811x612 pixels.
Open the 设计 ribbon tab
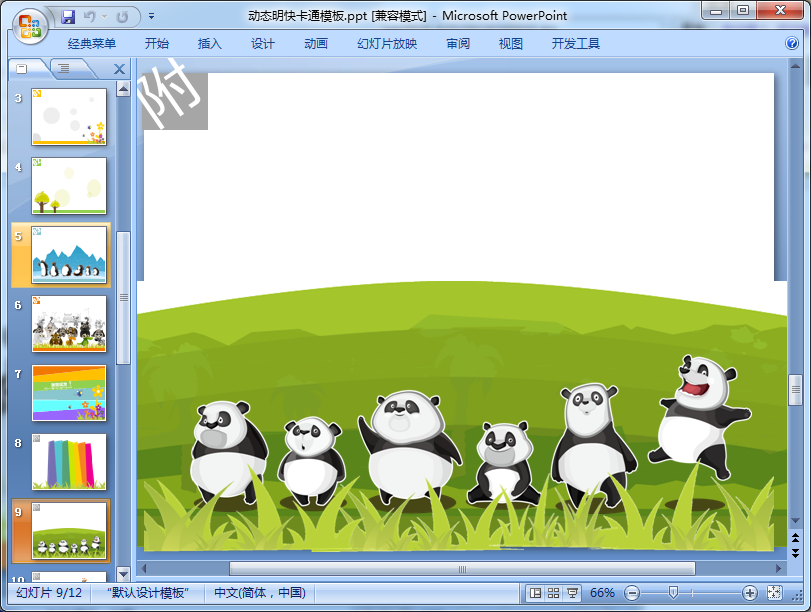tap(263, 44)
